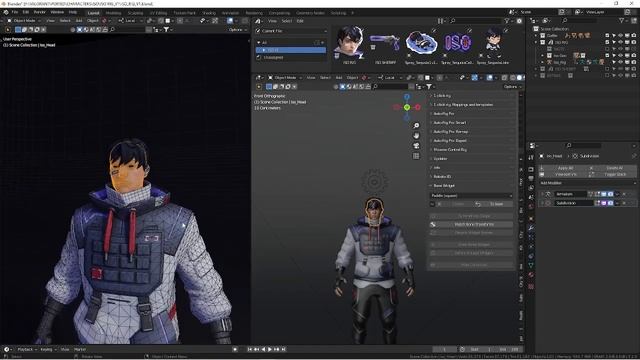
Task: Select the ISO RIG character head asset thumbnail
Action: 349,42
